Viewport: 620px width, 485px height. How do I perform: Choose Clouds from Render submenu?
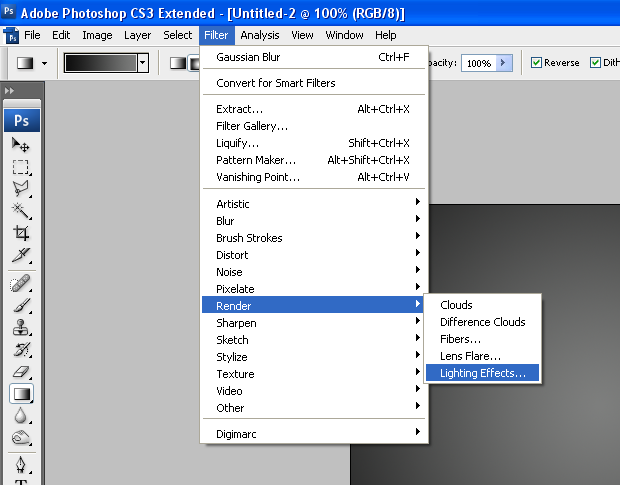point(482,305)
